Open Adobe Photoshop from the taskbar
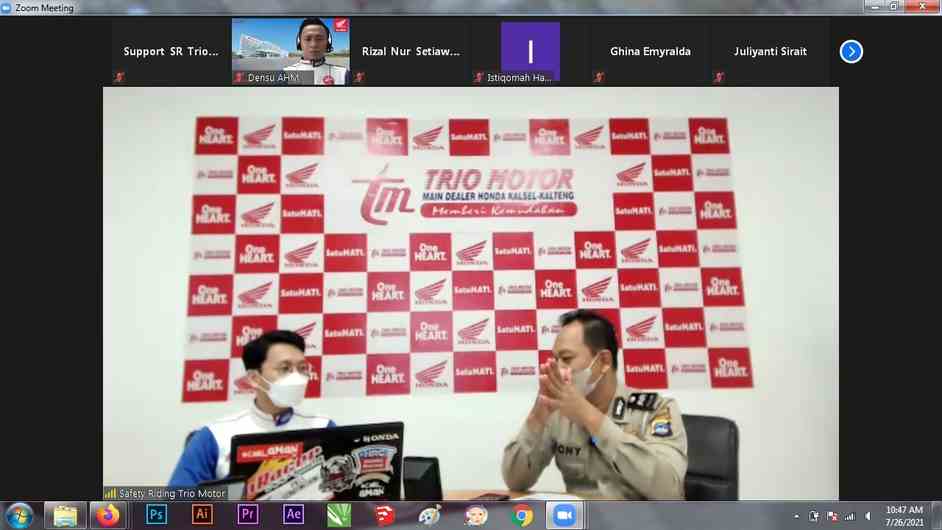942x530 pixels. coord(156,515)
